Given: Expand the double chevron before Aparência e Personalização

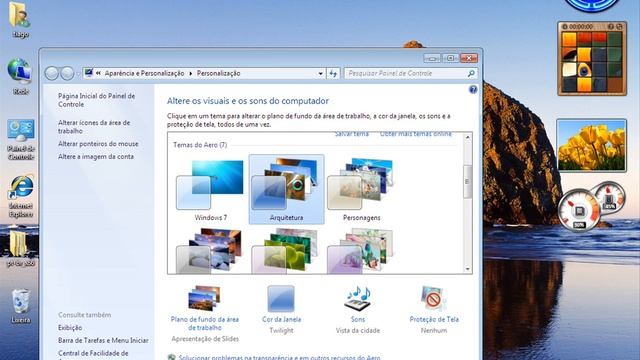Looking at the screenshot, I should click(x=98, y=73).
